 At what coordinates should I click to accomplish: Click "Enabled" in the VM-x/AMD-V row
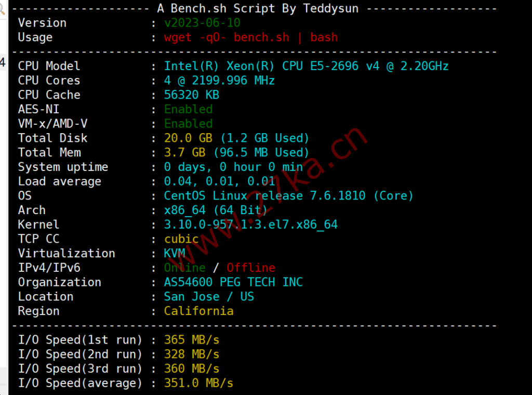(x=188, y=124)
